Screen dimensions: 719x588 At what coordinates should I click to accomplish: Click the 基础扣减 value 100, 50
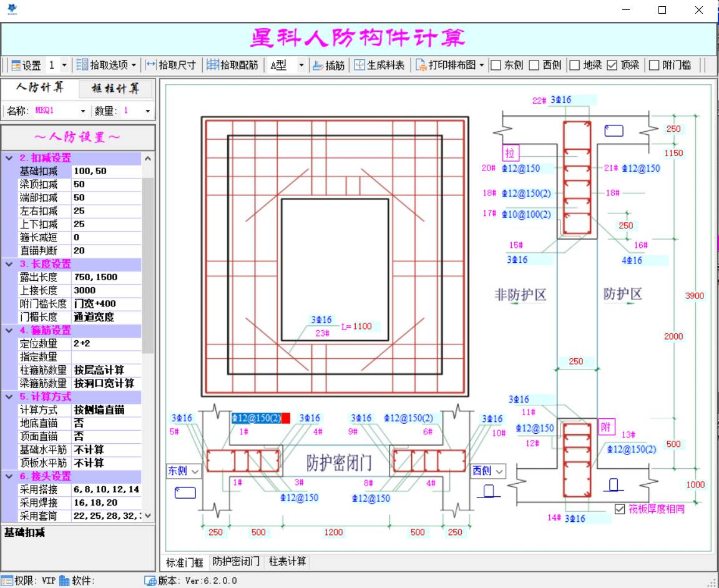click(x=107, y=171)
